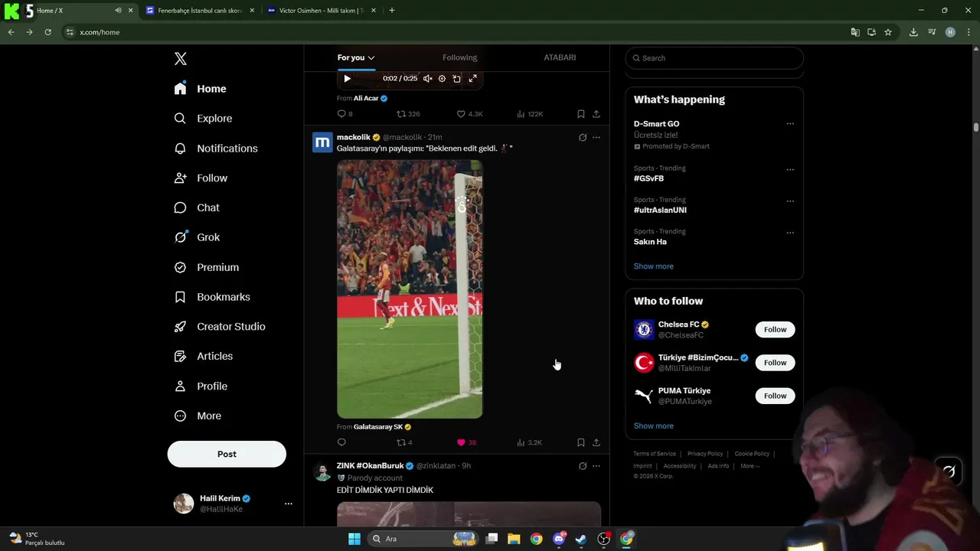This screenshot has width=980, height=551.
Task: Open the Galatasaray goalpost video thumbnail
Action: (410, 289)
